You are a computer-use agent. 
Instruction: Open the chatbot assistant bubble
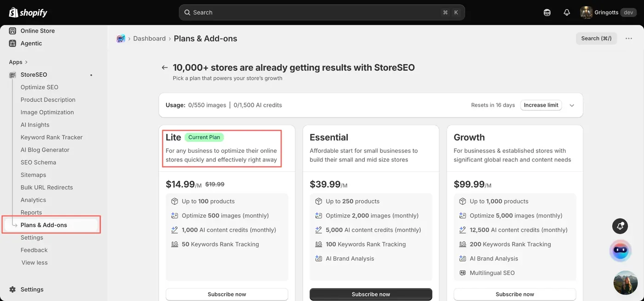(621, 251)
